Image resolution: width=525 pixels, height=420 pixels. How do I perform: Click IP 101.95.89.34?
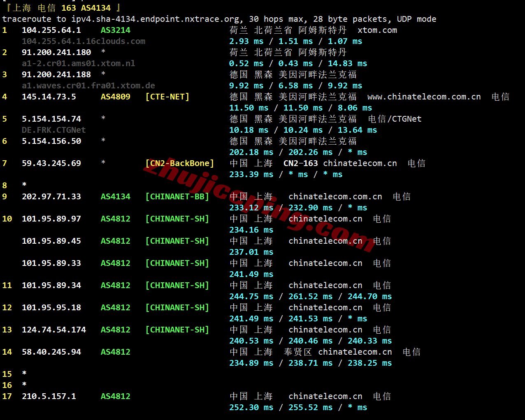point(51,286)
